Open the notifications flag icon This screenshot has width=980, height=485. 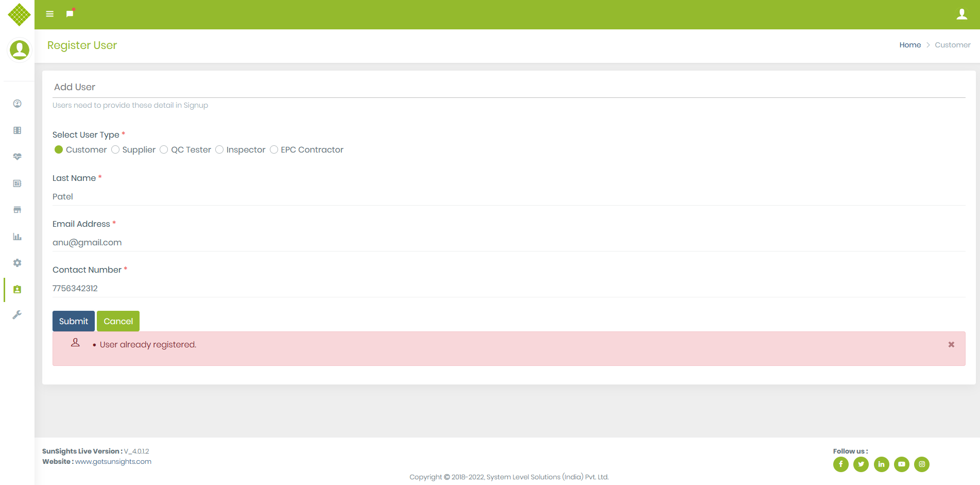70,13
